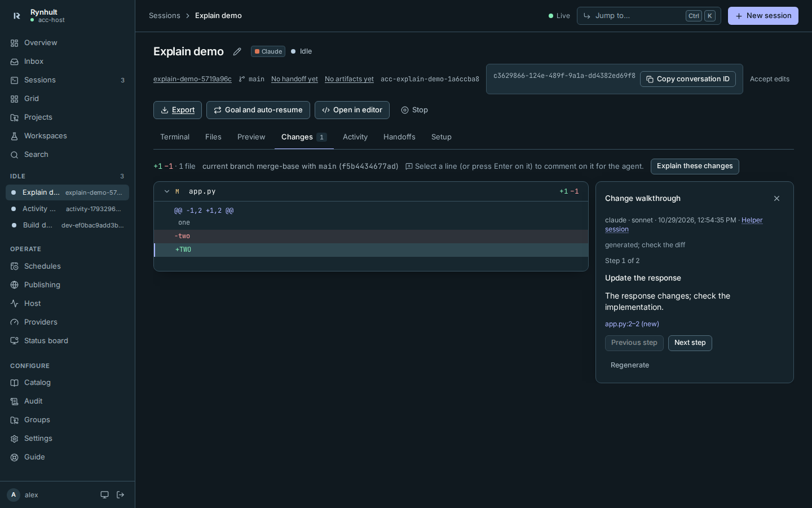Select the +TWO added diff line

click(371, 250)
